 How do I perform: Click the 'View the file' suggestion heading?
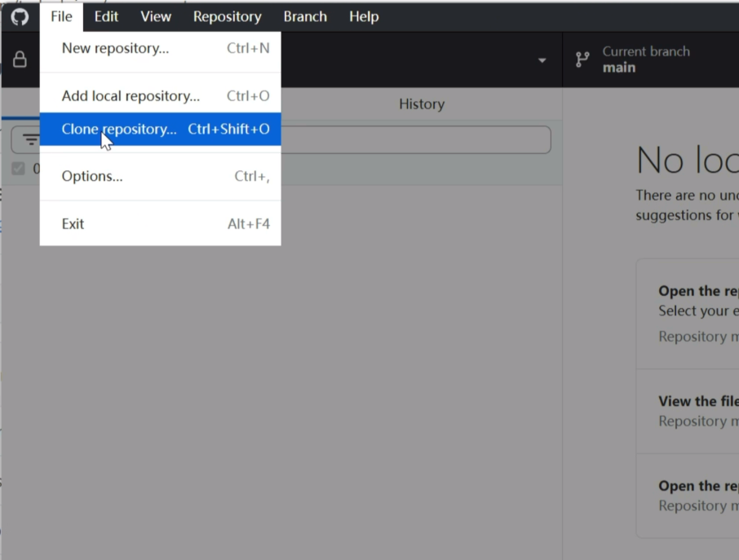pos(698,401)
